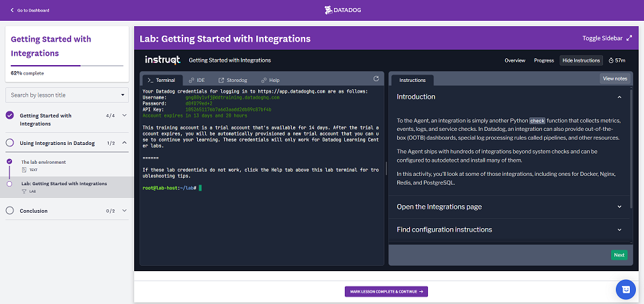The image size is (644, 304).
Task: Click the 62% course progress bar
Action: tap(67, 66)
